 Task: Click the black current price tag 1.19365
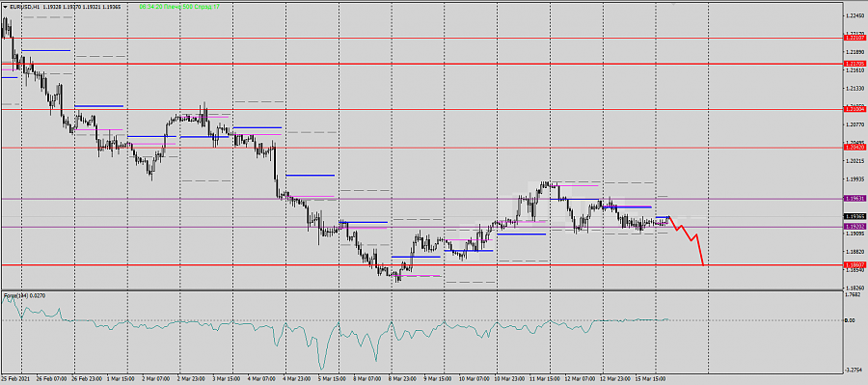click(x=855, y=216)
